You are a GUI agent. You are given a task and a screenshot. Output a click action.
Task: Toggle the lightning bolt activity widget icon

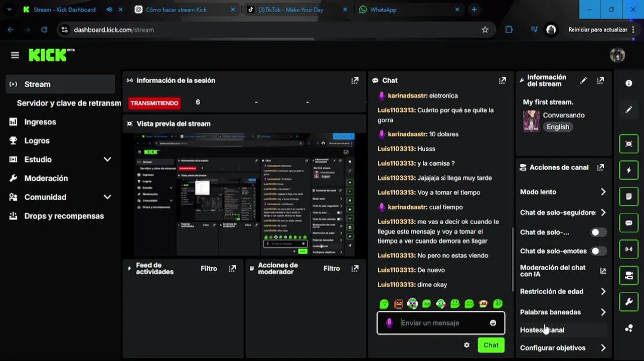point(629,170)
